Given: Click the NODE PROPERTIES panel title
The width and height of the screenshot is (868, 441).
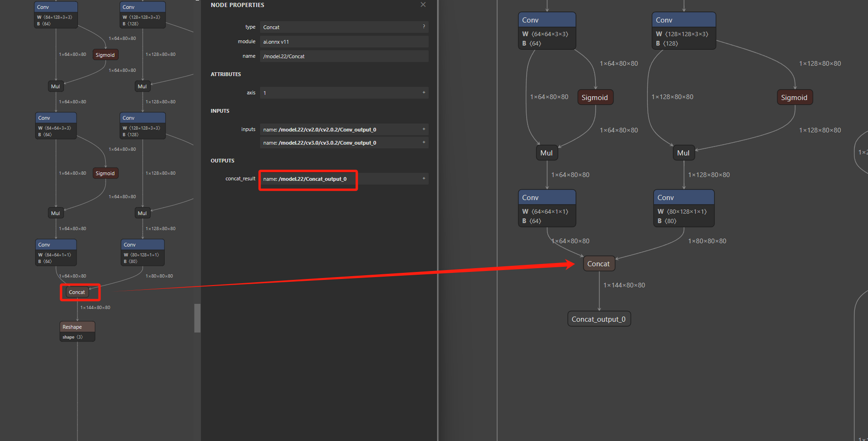Looking at the screenshot, I should [238, 5].
